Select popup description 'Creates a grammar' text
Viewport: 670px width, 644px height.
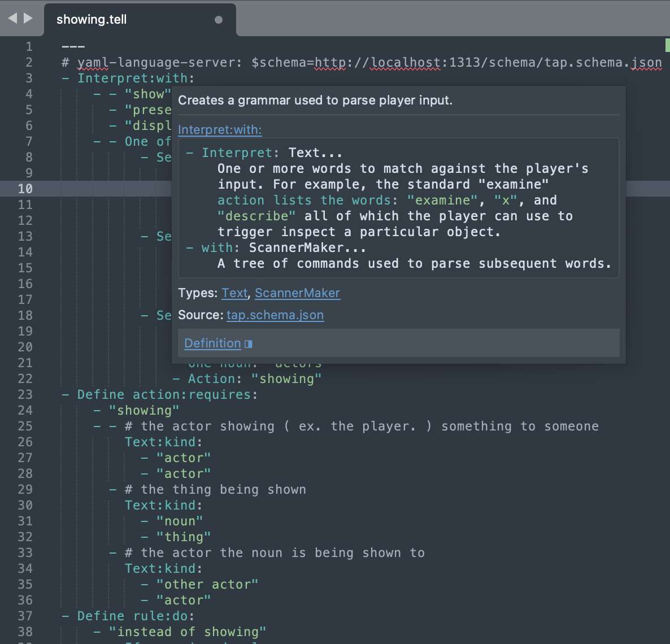[315, 100]
